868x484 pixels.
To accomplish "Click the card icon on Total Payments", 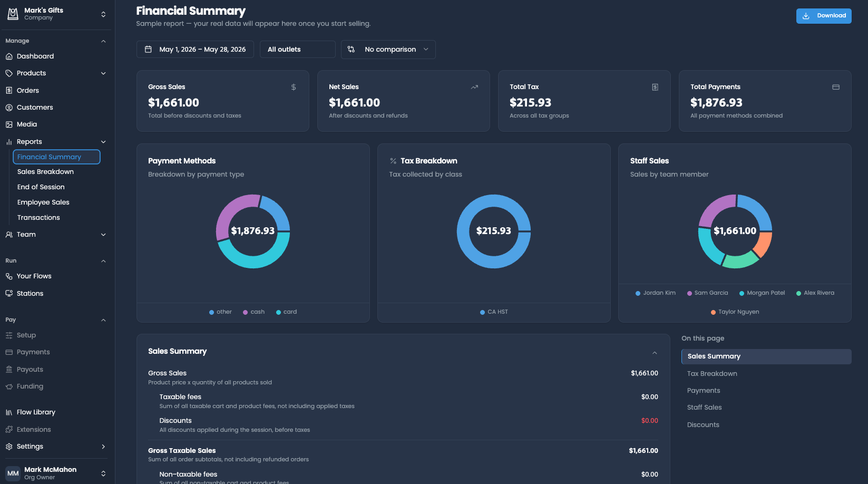I will pyautogui.click(x=836, y=87).
